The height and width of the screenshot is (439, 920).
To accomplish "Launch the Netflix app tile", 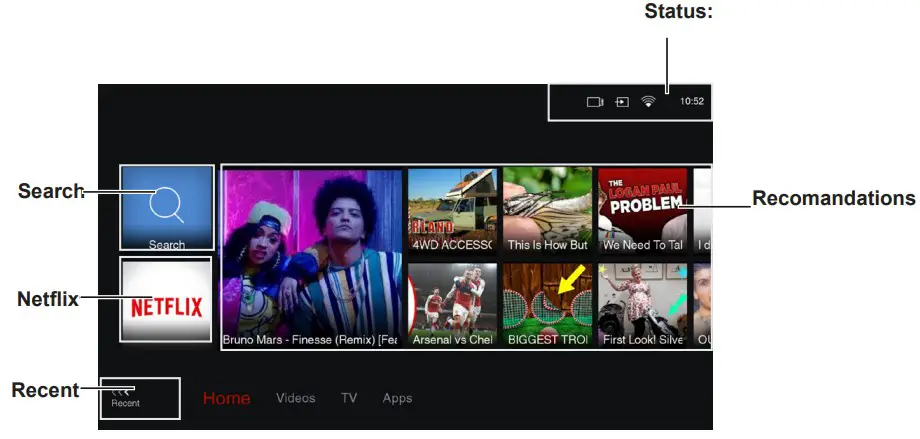I will pyautogui.click(x=166, y=299).
